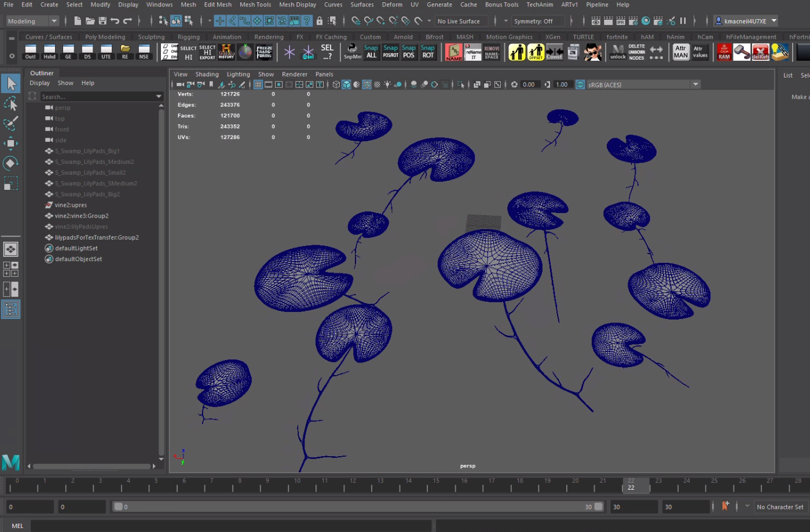
Task: Select S_Swamp_LilyPads_Big1 in the Outliner
Action: click(87, 151)
